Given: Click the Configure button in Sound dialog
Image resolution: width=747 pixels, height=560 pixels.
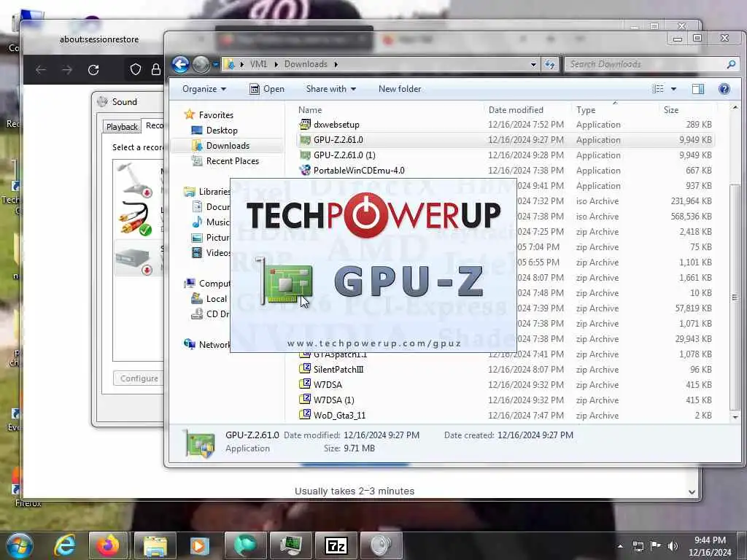Looking at the screenshot, I should tap(139, 378).
